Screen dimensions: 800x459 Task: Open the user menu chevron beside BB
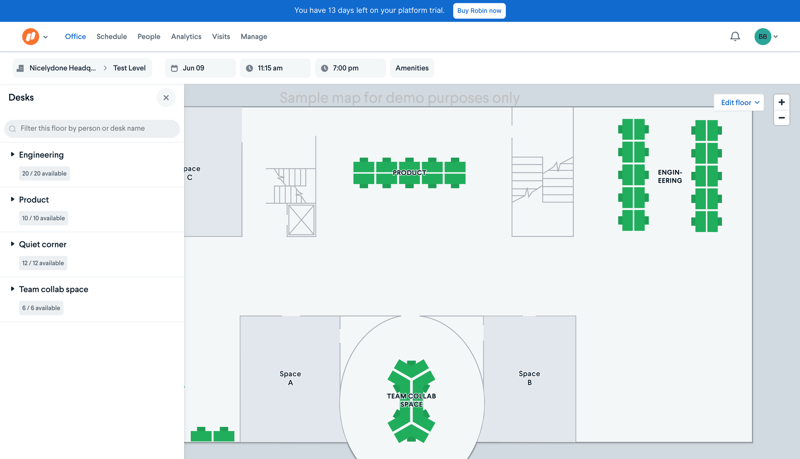(776, 37)
